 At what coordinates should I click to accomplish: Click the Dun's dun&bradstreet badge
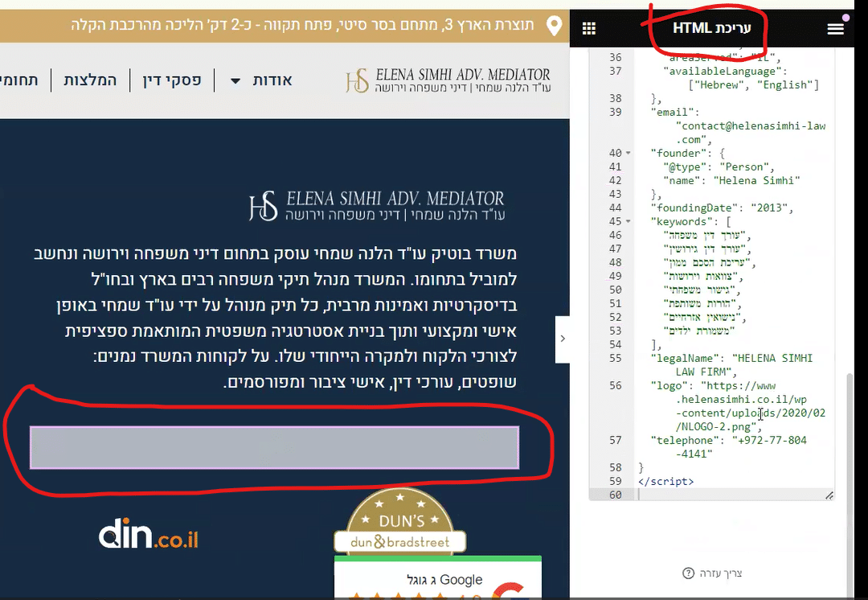(x=400, y=520)
